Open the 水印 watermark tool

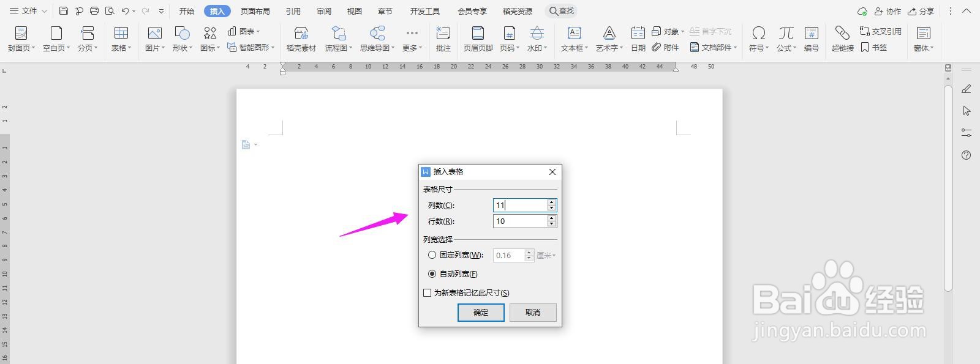[x=537, y=39]
